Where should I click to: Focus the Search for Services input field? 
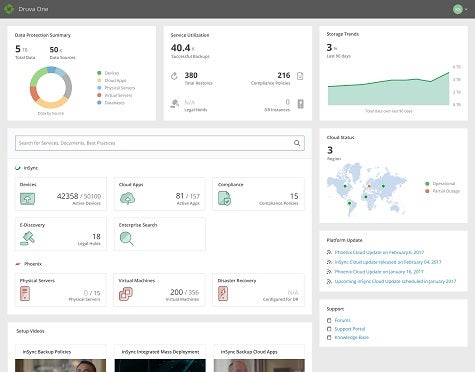[x=160, y=143]
